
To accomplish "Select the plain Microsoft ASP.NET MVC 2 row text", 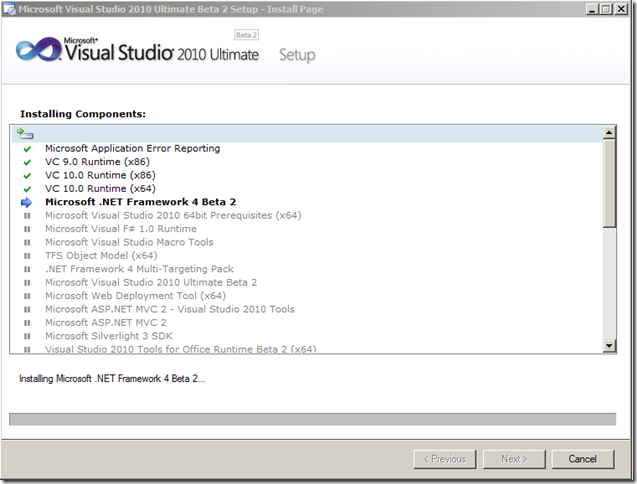I will (106, 323).
